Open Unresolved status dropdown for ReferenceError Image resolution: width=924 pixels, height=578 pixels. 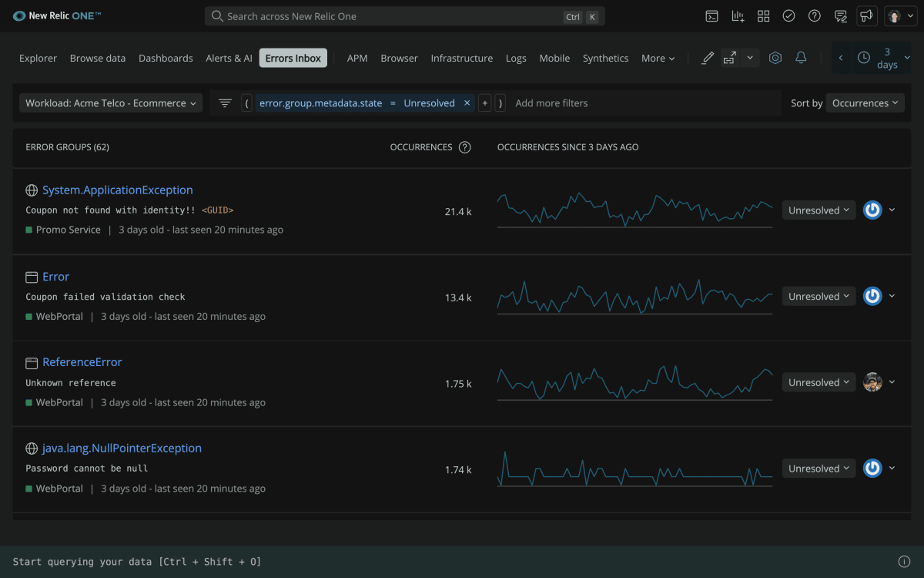point(819,382)
